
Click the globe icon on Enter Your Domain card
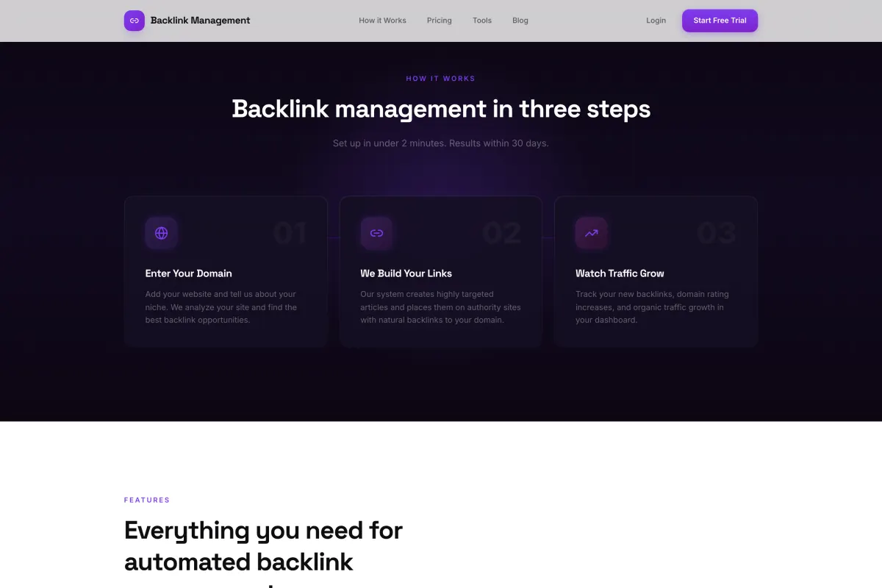click(x=162, y=233)
